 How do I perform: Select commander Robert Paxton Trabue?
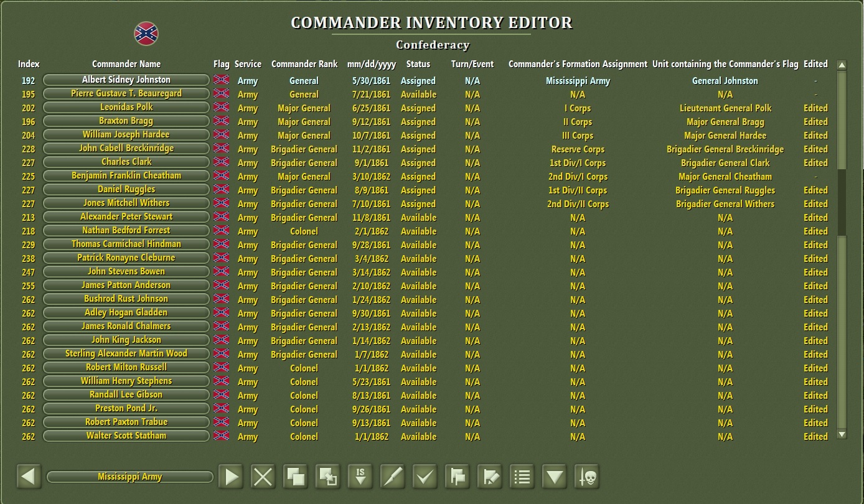click(x=126, y=422)
